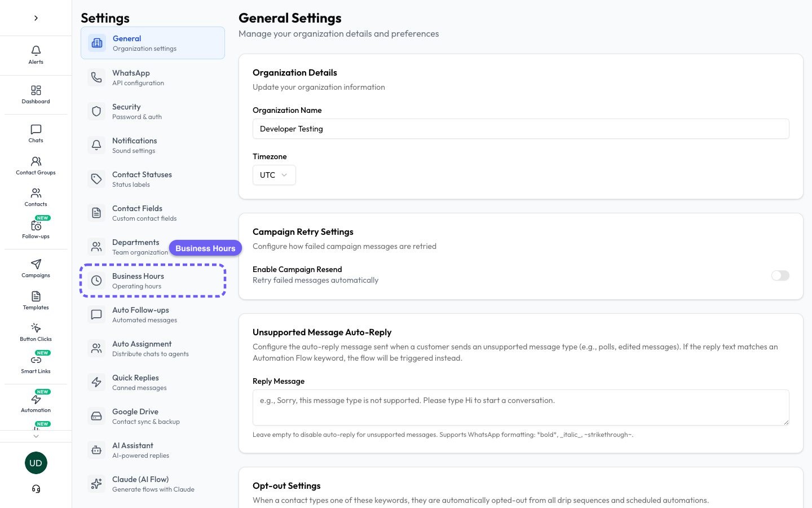Screen dimensions: 812x508
Task: Open Chats icon in left navigation
Action: click(x=36, y=129)
